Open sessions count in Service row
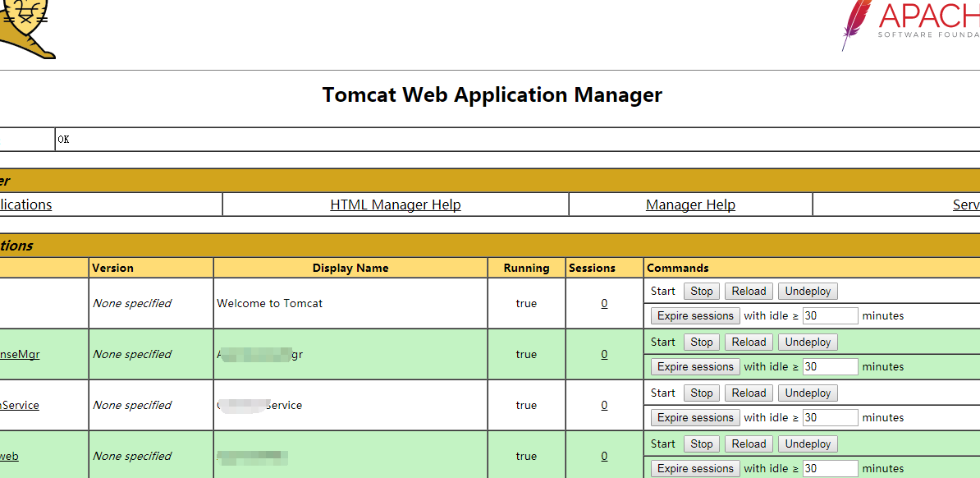 (604, 406)
